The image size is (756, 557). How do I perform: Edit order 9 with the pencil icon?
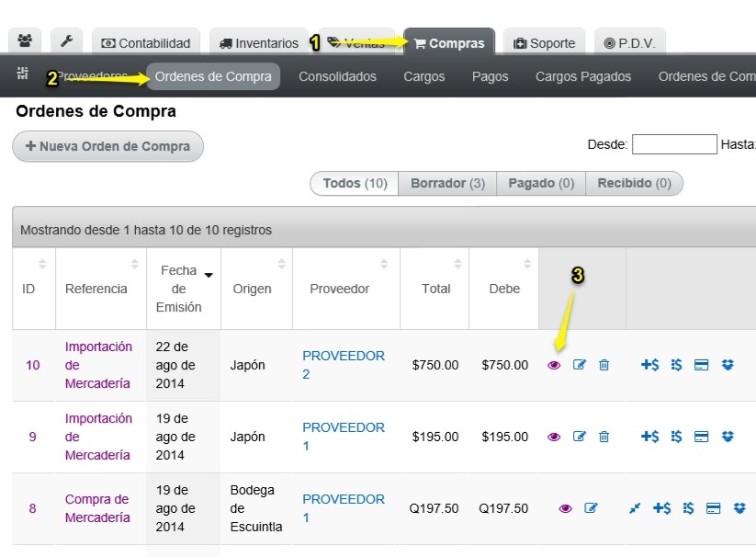point(579,437)
